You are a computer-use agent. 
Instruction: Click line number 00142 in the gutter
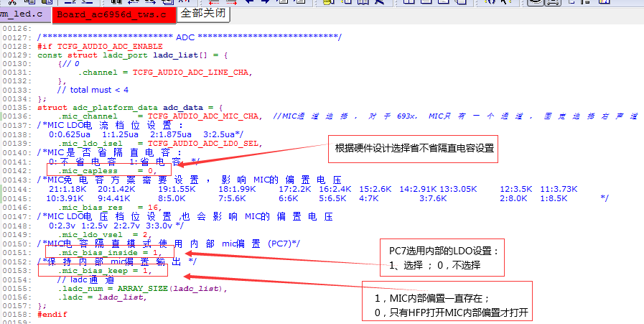[x=17, y=171]
